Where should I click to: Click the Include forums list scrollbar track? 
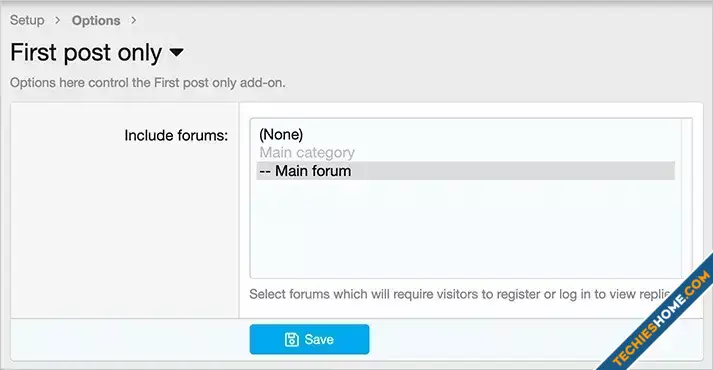click(687, 198)
